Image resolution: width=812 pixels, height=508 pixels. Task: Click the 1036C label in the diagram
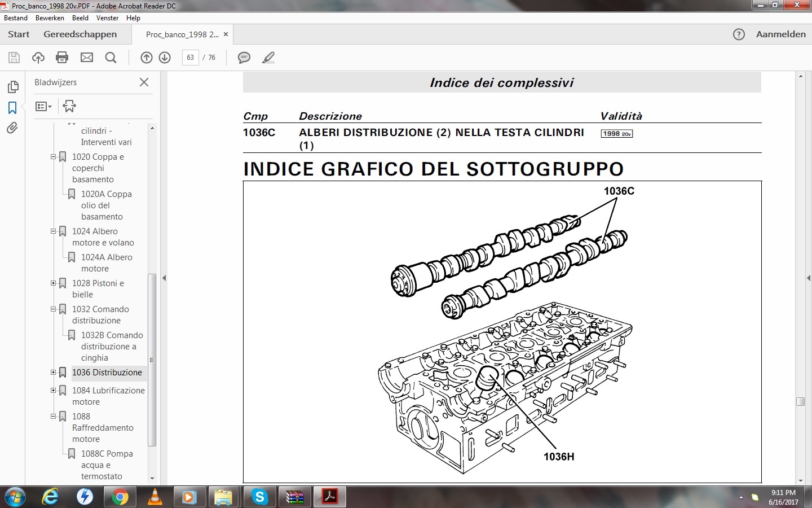[x=619, y=191]
